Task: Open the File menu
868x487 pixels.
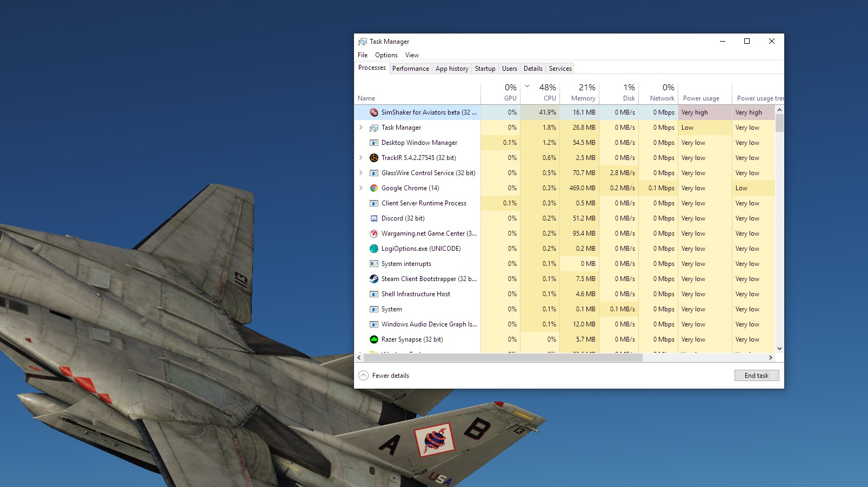Action: (363, 55)
